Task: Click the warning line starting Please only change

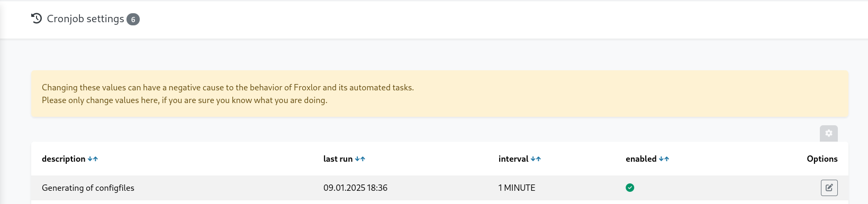Action: tap(185, 100)
